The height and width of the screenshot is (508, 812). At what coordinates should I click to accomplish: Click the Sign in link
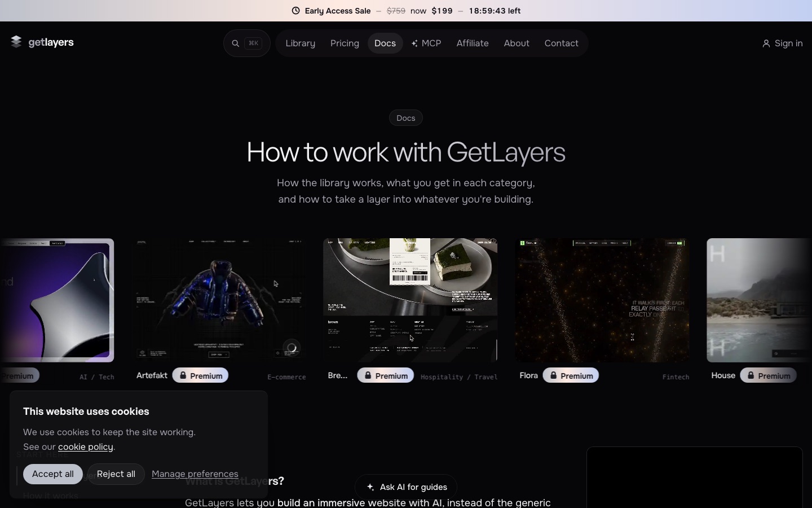click(x=782, y=43)
